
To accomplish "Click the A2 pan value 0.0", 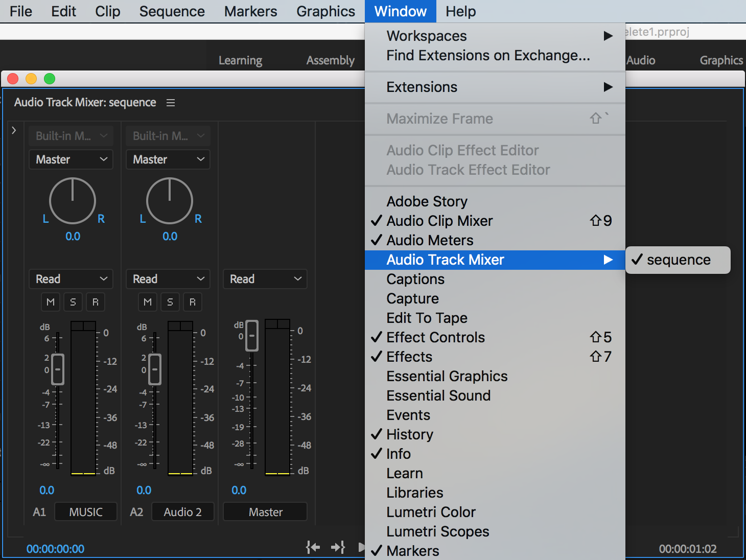I will (x=170, y=237).
